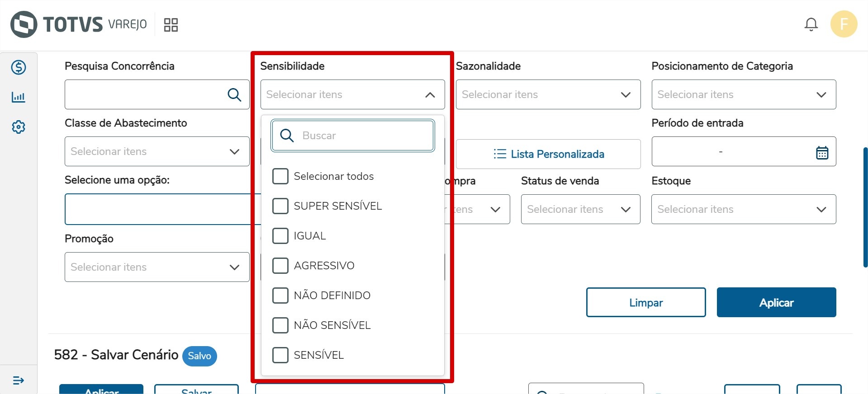
Task: Open the Período de entrada calendar
Action: click(x=822, y=153)
